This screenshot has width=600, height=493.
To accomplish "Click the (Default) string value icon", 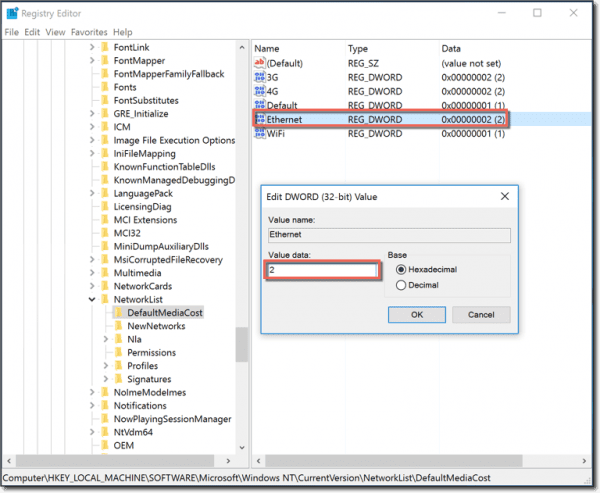I will pyautogui.click(x=260, y=63).
